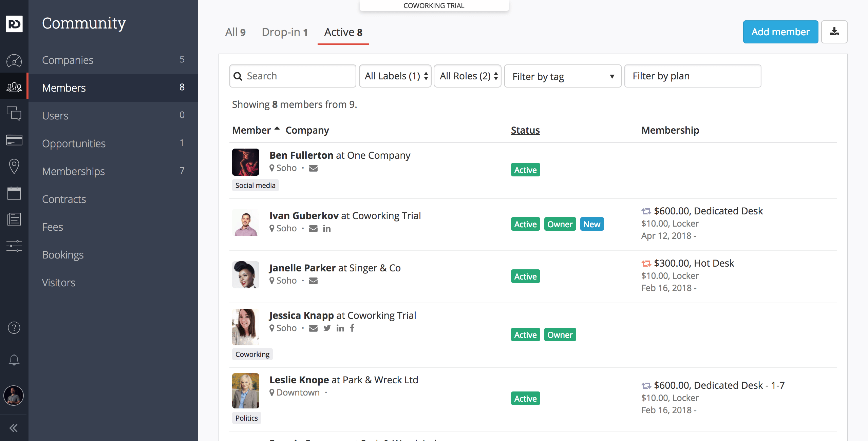Select the community members sidebar icon
This screenshot has height=441, width=868.
pyautogui.click(x=14, y=88)
